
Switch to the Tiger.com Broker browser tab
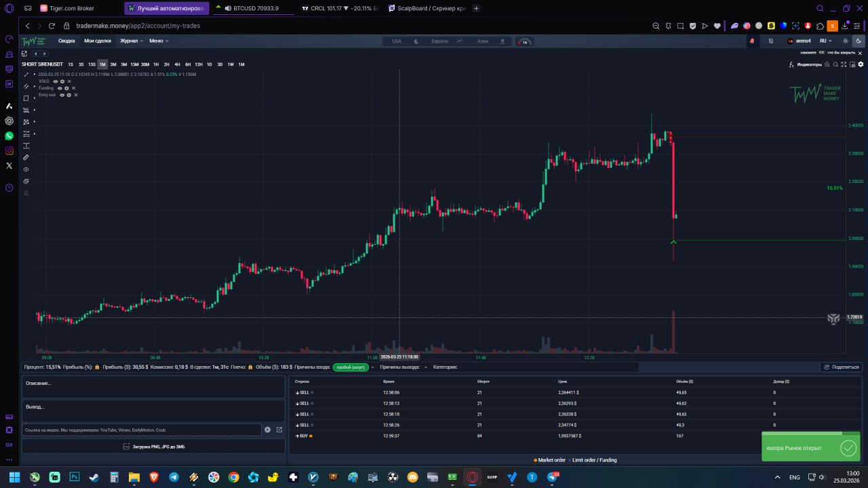point(80,8)
